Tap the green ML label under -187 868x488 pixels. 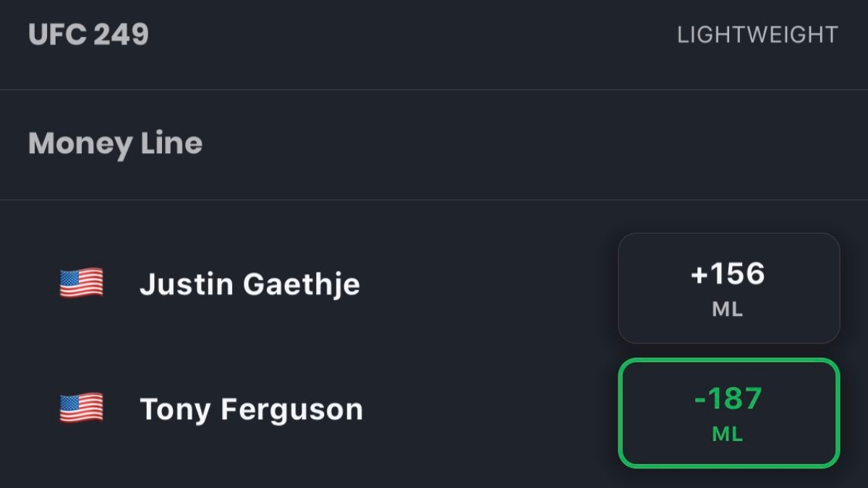728,435
